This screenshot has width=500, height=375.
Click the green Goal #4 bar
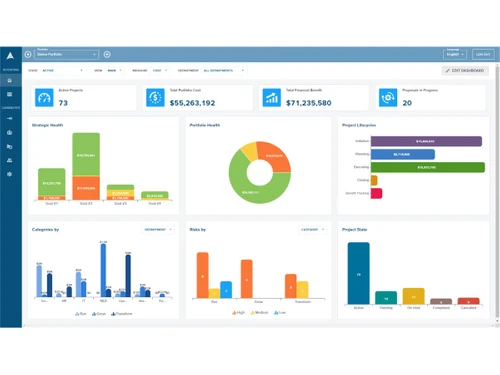pos(155,195)
